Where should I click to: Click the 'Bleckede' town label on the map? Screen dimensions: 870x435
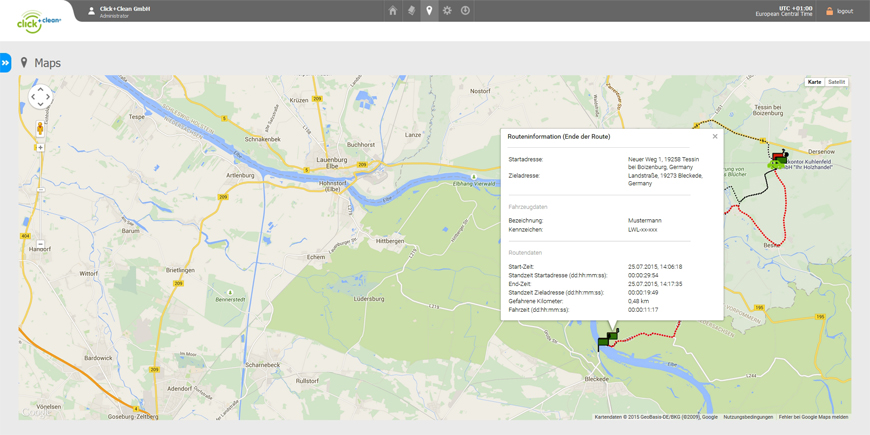click(x=597, y=379)
